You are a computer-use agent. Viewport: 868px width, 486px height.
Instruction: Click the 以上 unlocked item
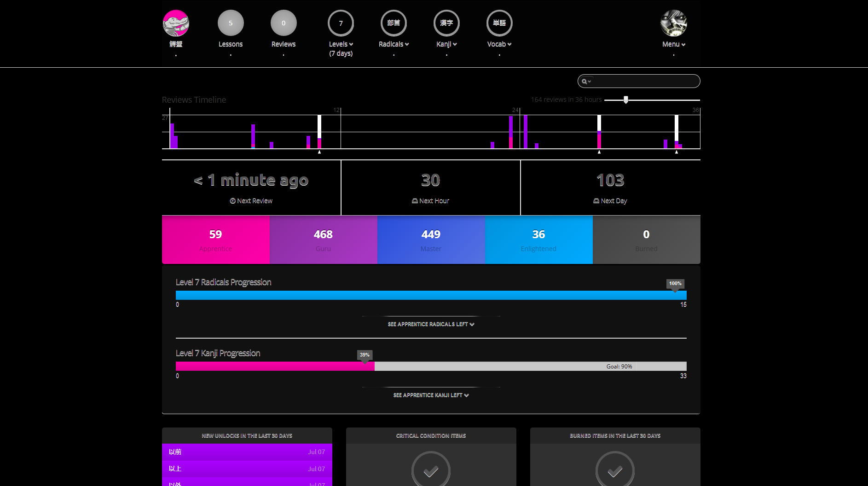coord(247,468)
